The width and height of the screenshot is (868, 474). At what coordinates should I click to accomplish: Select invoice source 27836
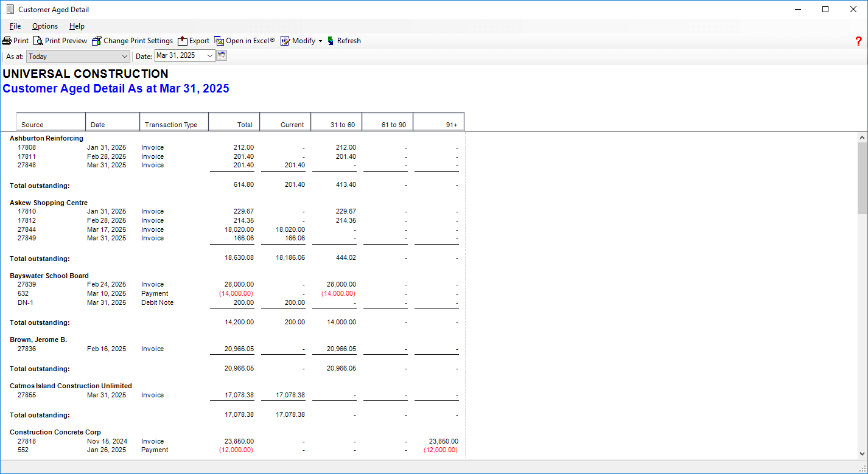[27, 349]
